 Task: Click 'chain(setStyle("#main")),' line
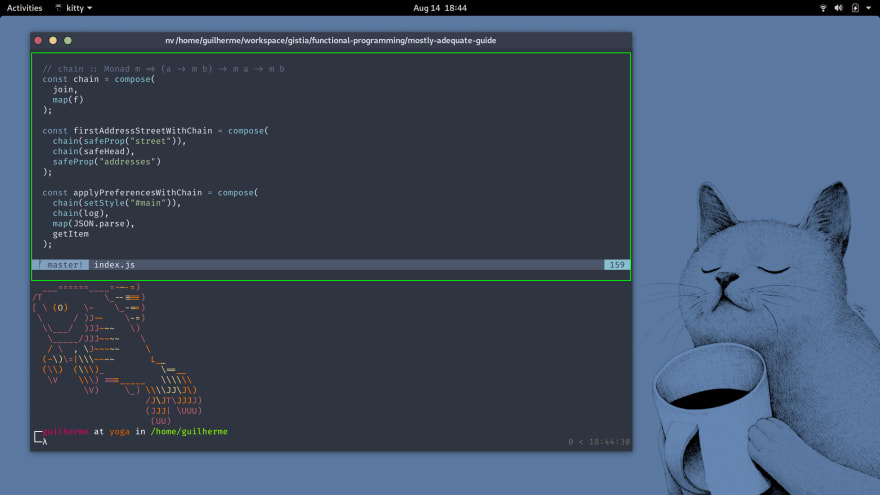pos(117,203)
